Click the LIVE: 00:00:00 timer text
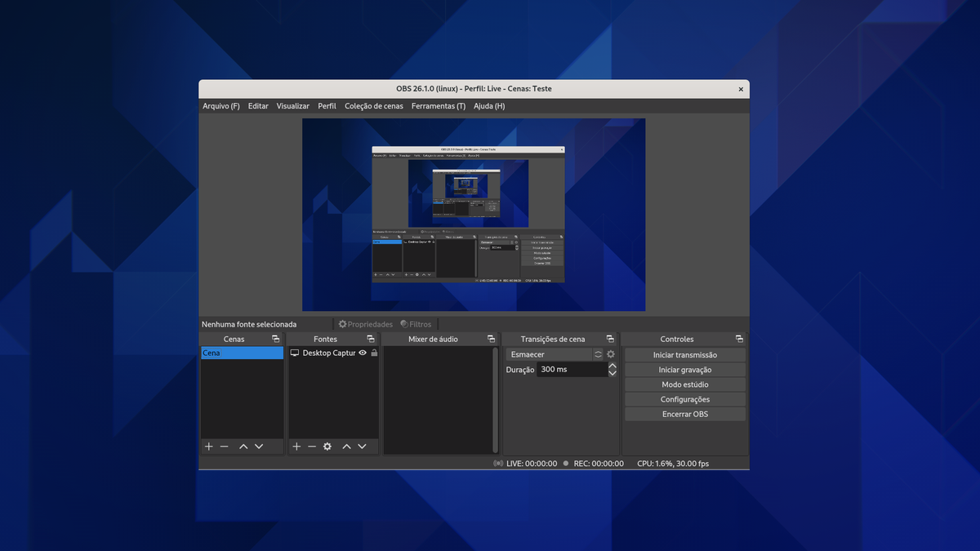 pos(532,463)
